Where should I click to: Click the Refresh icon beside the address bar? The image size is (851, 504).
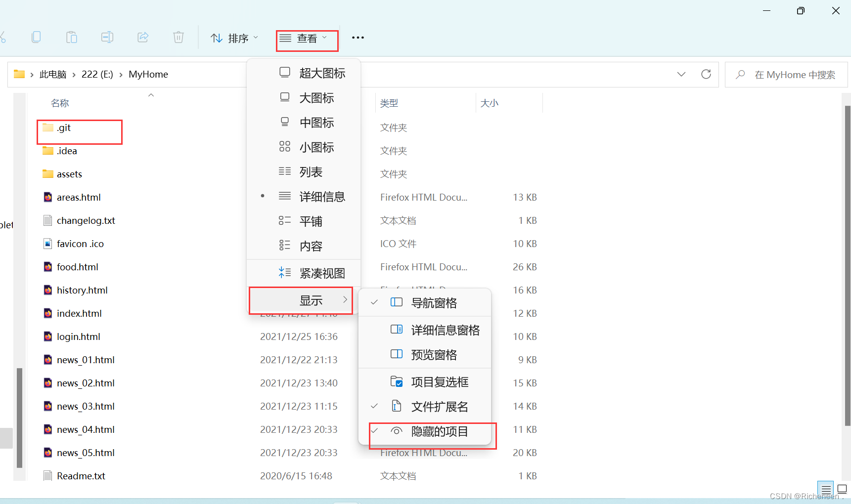tap(706, 74)
